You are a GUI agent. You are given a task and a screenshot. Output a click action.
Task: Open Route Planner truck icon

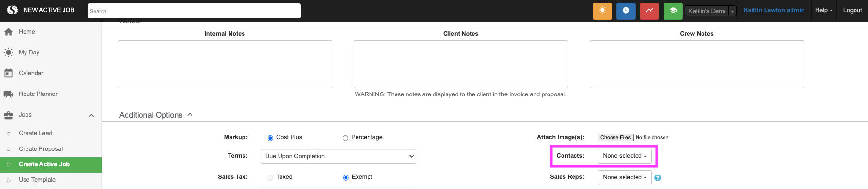coord(8,94)
